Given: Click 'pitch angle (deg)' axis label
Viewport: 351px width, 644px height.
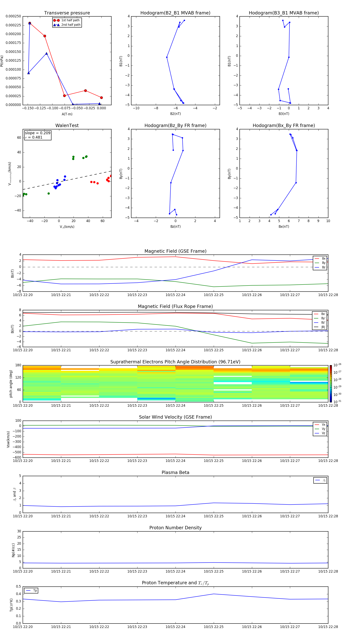Looking at the screenshot, I should [x=11, y=383].
